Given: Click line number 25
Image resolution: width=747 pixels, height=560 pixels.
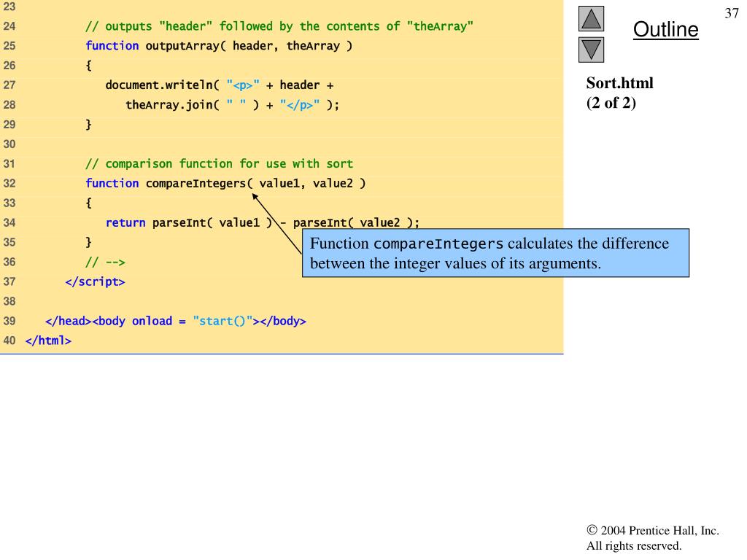Looking at the screenshot, I should tap(9, 46).
